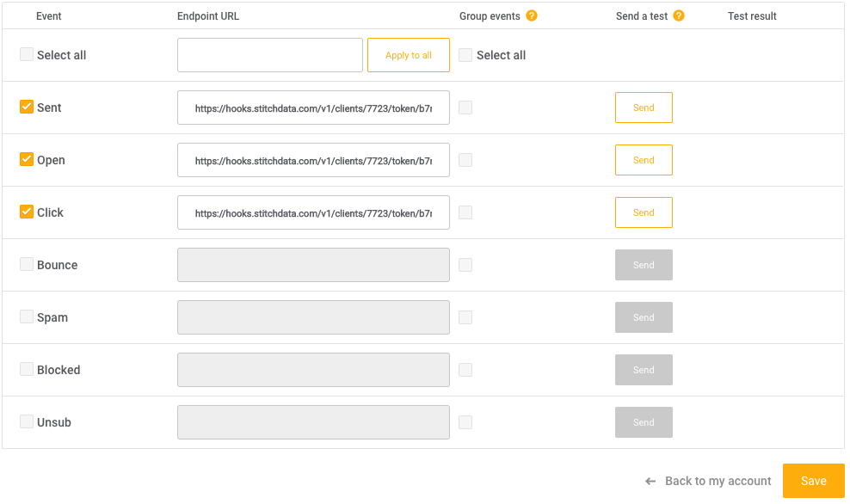Click the Open event endpoint URL field

(313, 159)
